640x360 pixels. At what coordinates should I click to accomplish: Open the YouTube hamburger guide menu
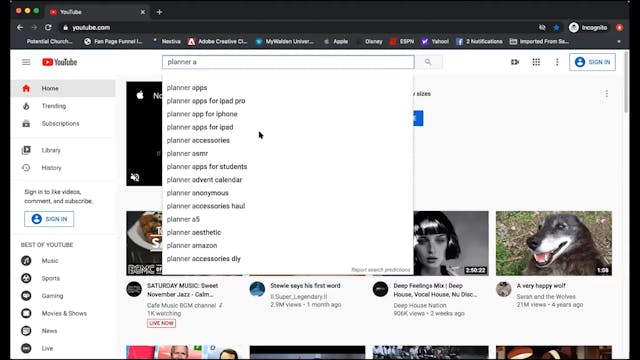pyautogui.click(x=26, y=62)
